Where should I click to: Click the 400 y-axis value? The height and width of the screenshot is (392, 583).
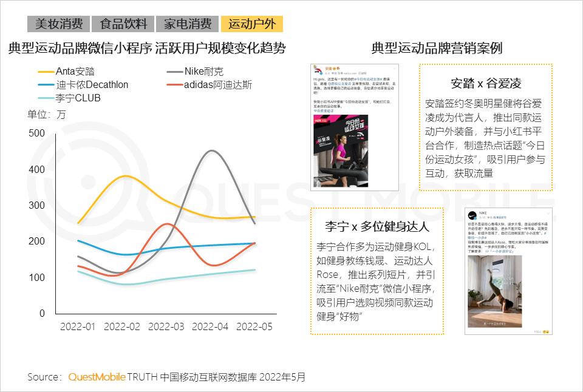click(36, 169)
